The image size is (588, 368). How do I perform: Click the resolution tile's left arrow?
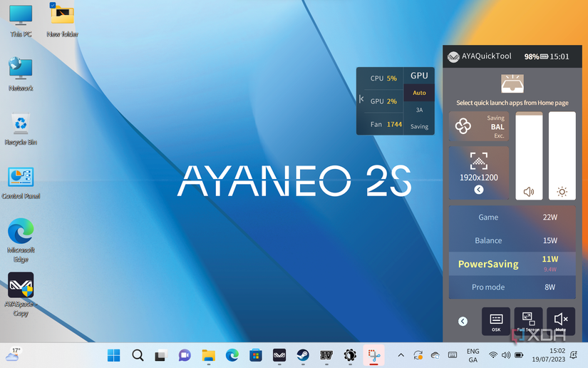coord(478,190)
